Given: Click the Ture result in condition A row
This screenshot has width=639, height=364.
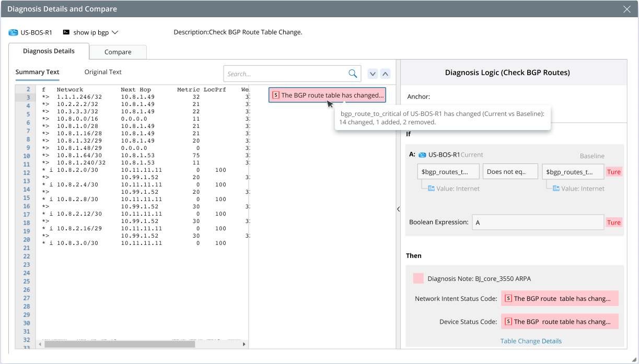Looking at the screenshot, I should pyautogui.click(x=614, y=172).
